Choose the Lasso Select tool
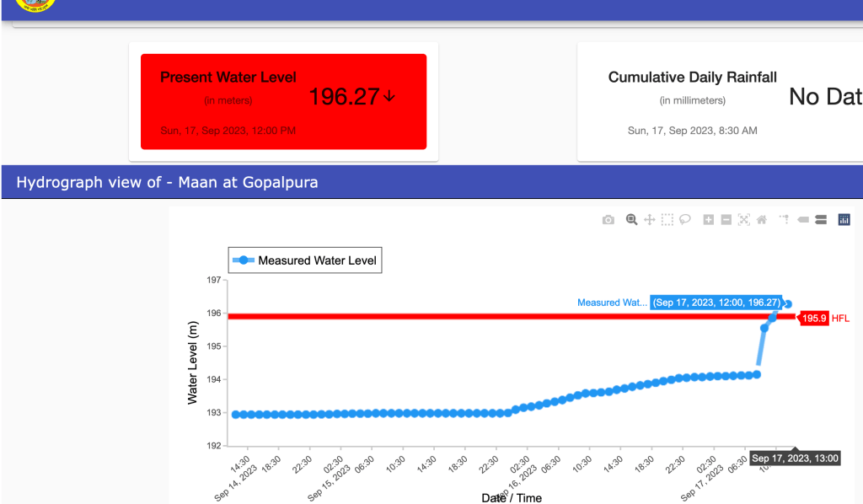863x504 pixels. click(685, 220)
